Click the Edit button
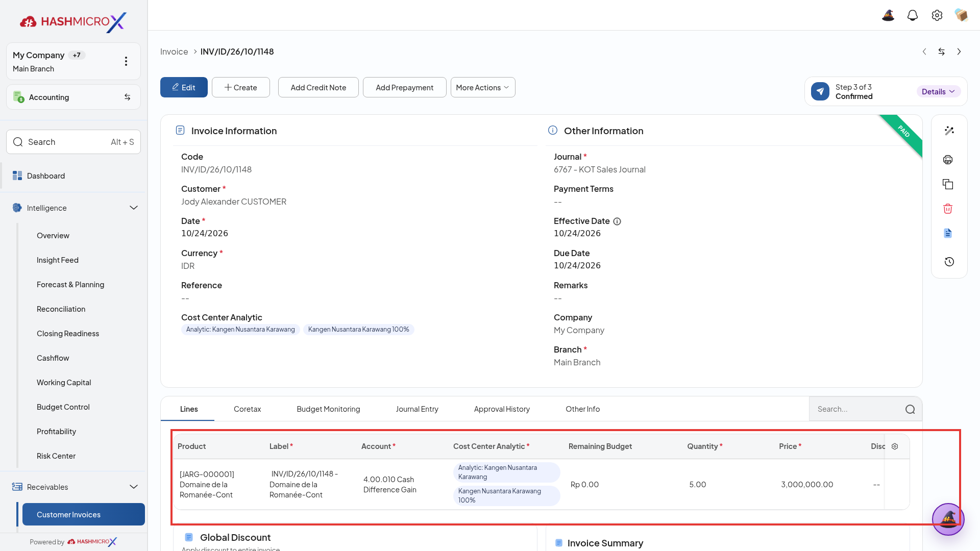This screenshot has height=551, width=980. 184,87
